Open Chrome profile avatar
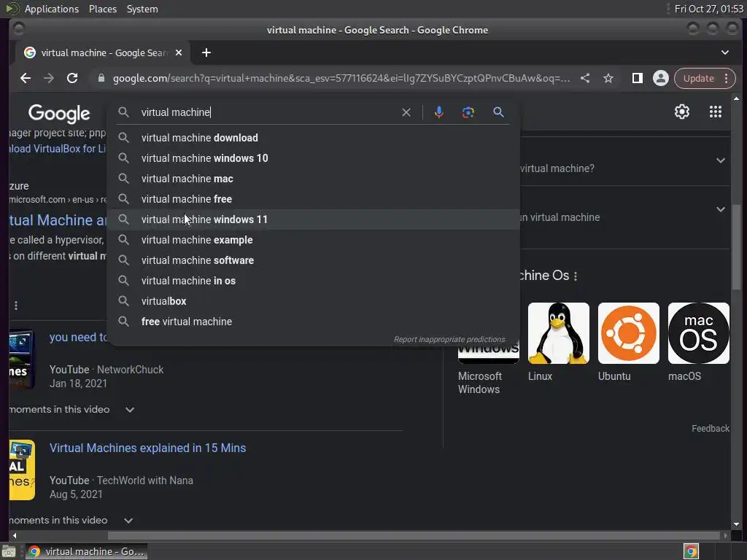 [661, 78]
